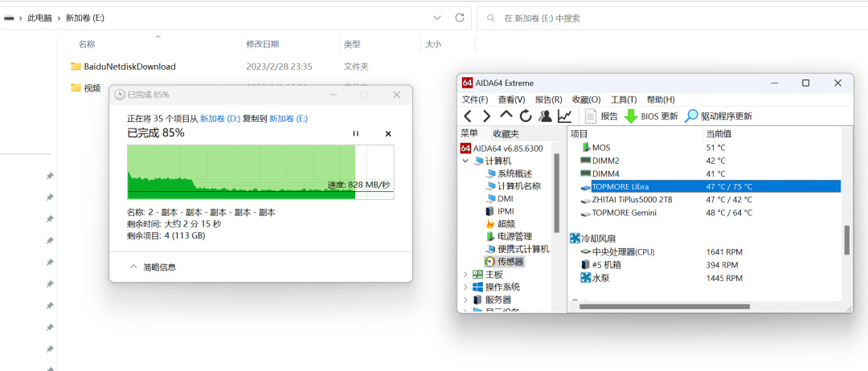Click the AIDA64 sensor list vertical scrollbar
The height and width of the screenshot is (371, 868).
pos(846,239)
